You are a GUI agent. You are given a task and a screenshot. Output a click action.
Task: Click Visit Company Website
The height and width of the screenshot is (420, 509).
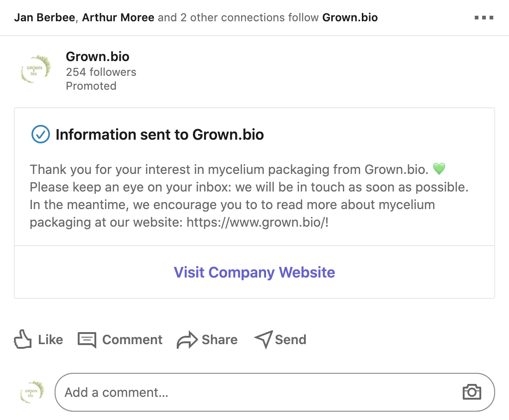click(x=254, y=272)
